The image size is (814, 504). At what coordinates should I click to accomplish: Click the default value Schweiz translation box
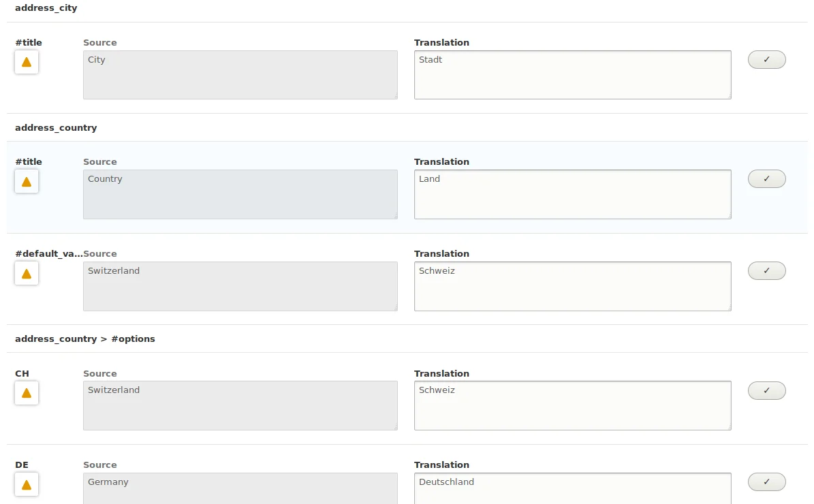click(572, 286)
